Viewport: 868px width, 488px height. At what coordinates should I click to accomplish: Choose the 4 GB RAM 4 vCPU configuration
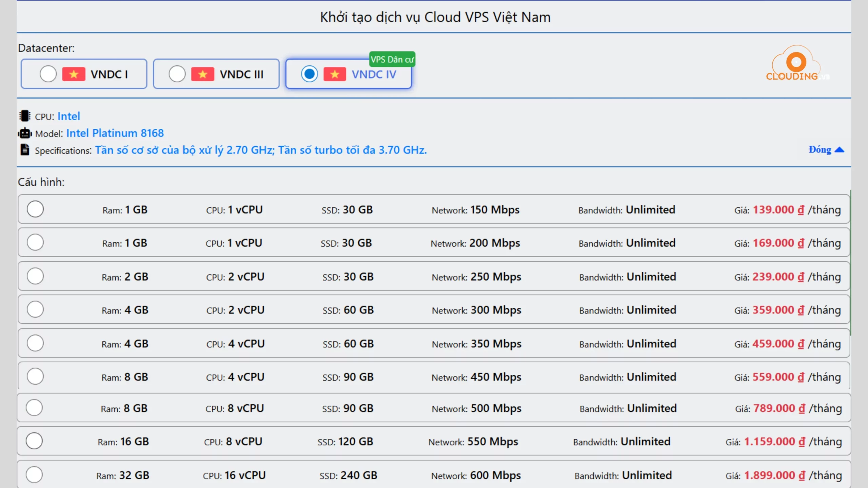35,343
